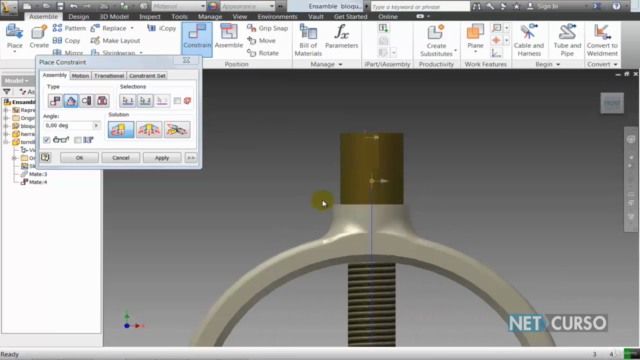This screenshot has height=360, width=640.
Task: Click Cancel in Place Constraint dialog
Action: 121,158
